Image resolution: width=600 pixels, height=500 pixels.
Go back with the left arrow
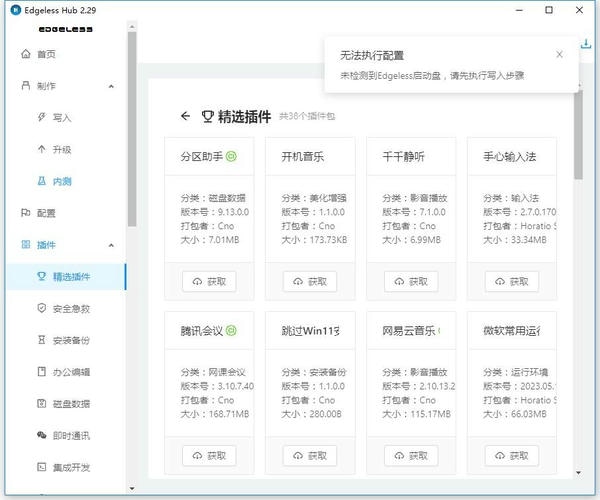point(185,116)
